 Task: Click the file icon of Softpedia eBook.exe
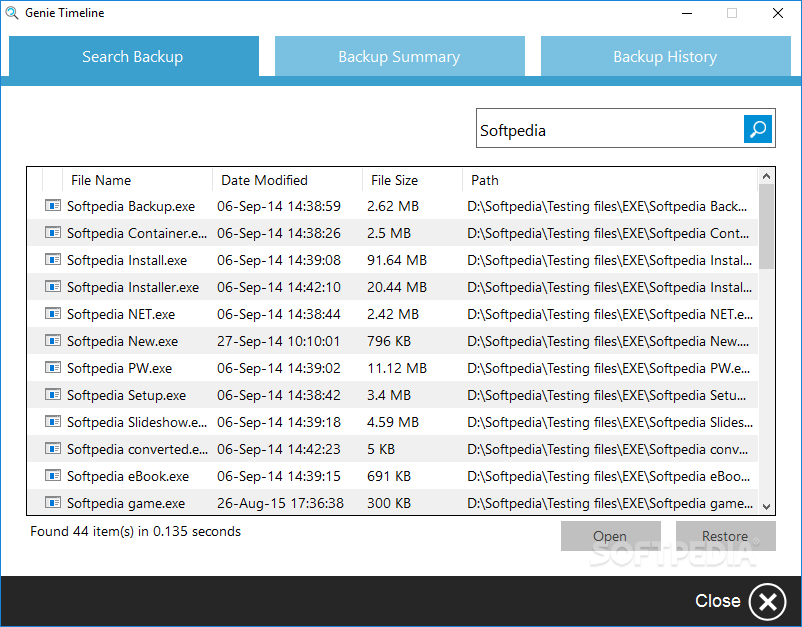(x=53, y=476)
